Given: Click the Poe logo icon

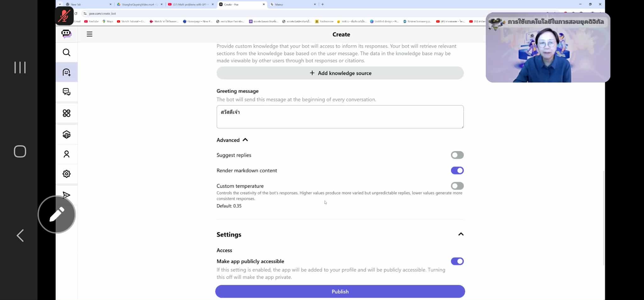Looking at the screenshot, I should [x=66, y=34].
